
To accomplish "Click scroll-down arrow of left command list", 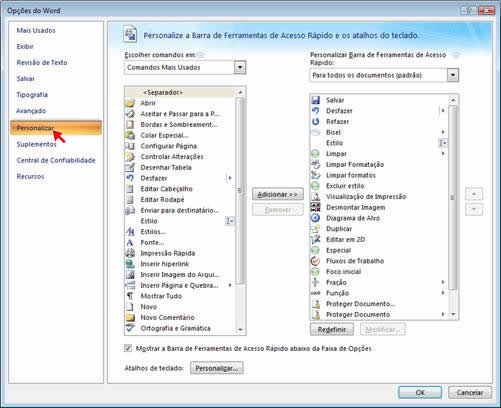I will pos(240,330).
